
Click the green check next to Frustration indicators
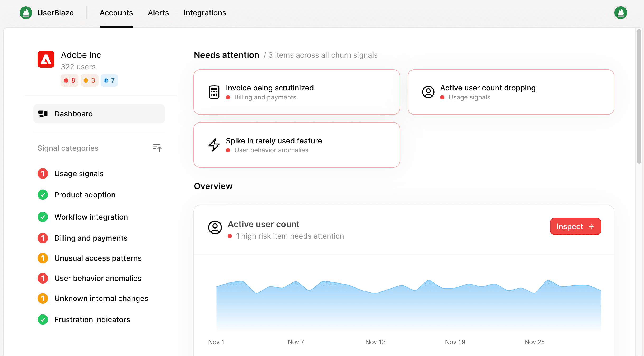[x=43, y=320]
